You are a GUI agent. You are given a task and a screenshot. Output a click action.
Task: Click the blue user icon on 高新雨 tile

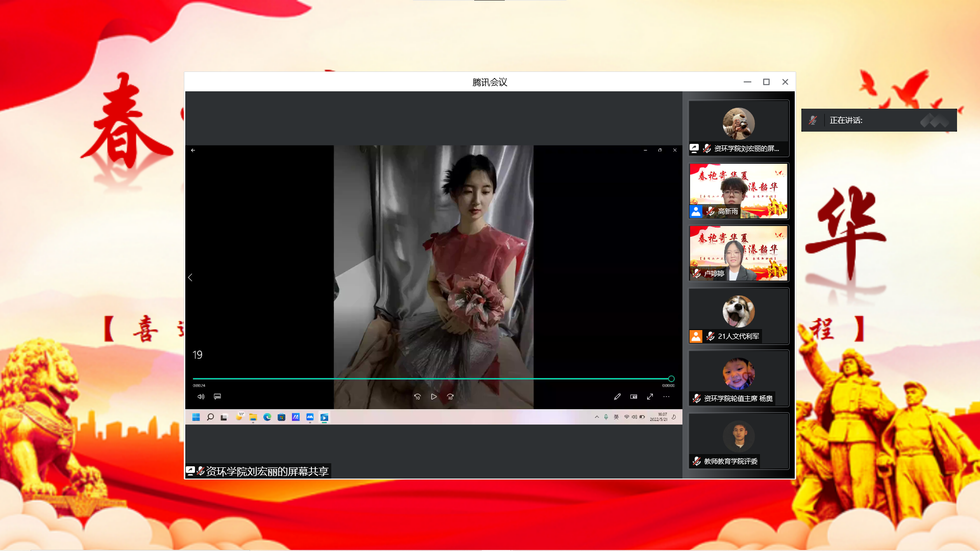(x=696, y=211)
